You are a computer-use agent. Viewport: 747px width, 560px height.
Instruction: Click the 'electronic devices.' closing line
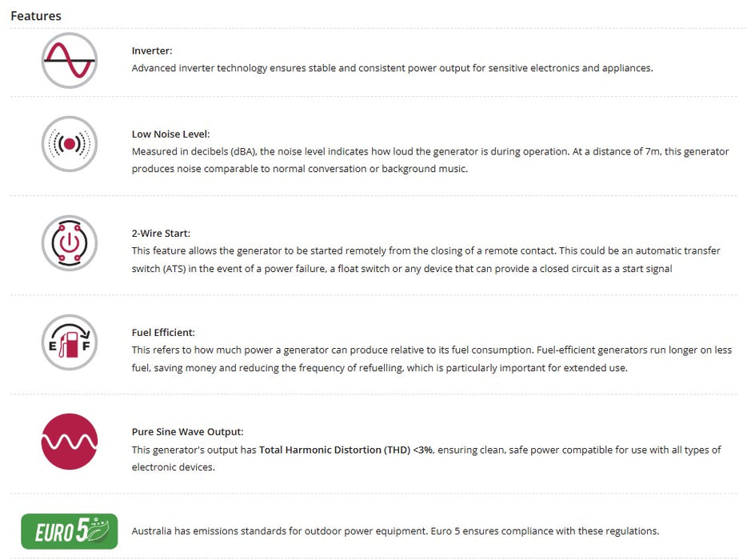[173, 467]
